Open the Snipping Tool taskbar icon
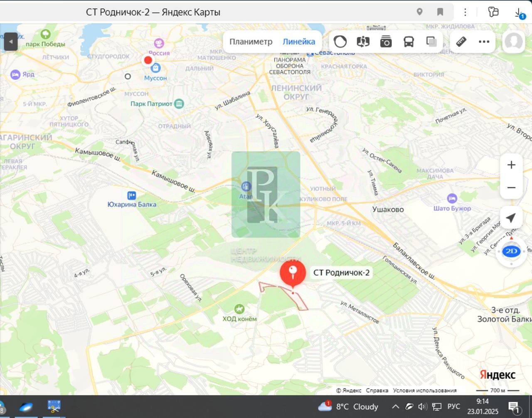Image resolution: width=532 pixels, height=418 pixels. pos(54,406)
